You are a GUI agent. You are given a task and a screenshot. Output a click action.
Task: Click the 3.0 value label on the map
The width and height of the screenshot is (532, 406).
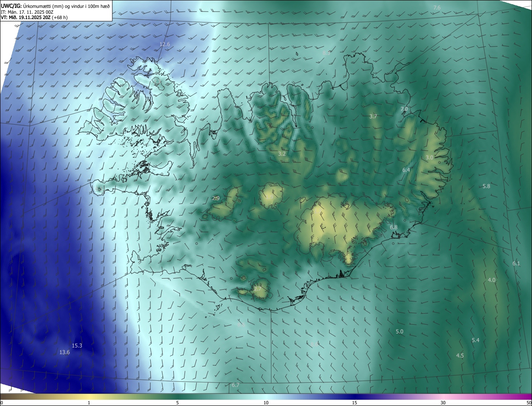coord(430,158)
